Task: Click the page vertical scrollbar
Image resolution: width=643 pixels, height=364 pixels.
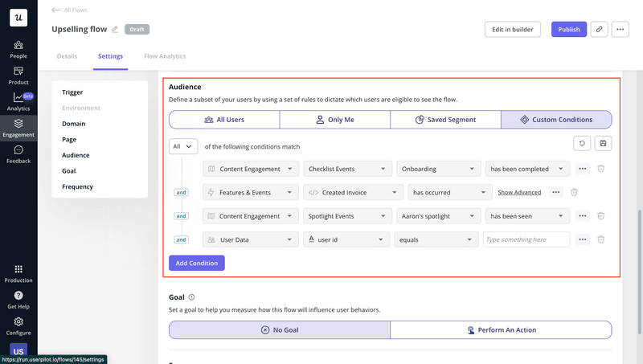Action: [x=639, y=271]
